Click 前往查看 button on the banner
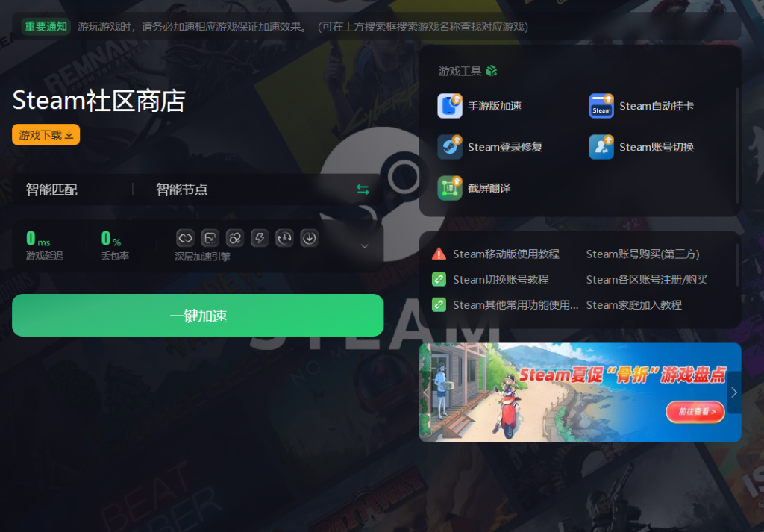764x532 pixels. pyautogui.click(x=695, y=412)
